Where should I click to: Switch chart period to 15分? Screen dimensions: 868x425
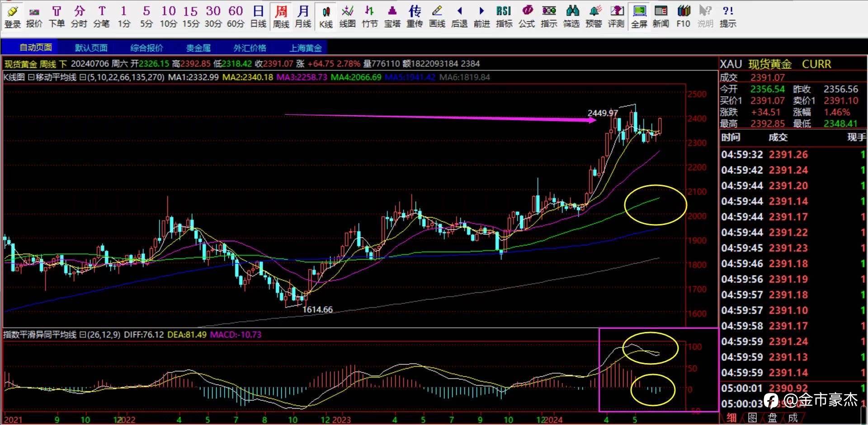191,16
